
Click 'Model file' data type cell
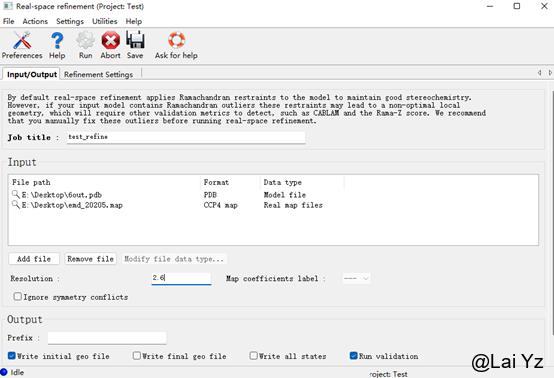(285, 195)
